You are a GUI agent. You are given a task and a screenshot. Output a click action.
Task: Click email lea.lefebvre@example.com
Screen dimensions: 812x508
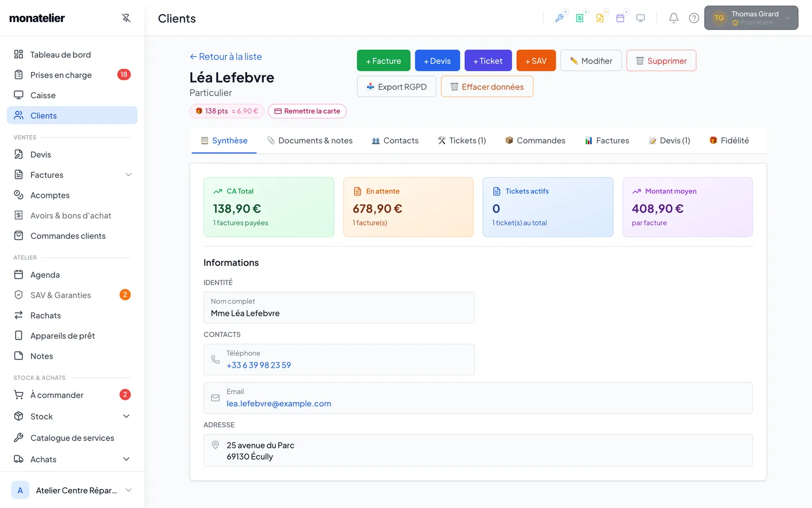click(279, 404)
